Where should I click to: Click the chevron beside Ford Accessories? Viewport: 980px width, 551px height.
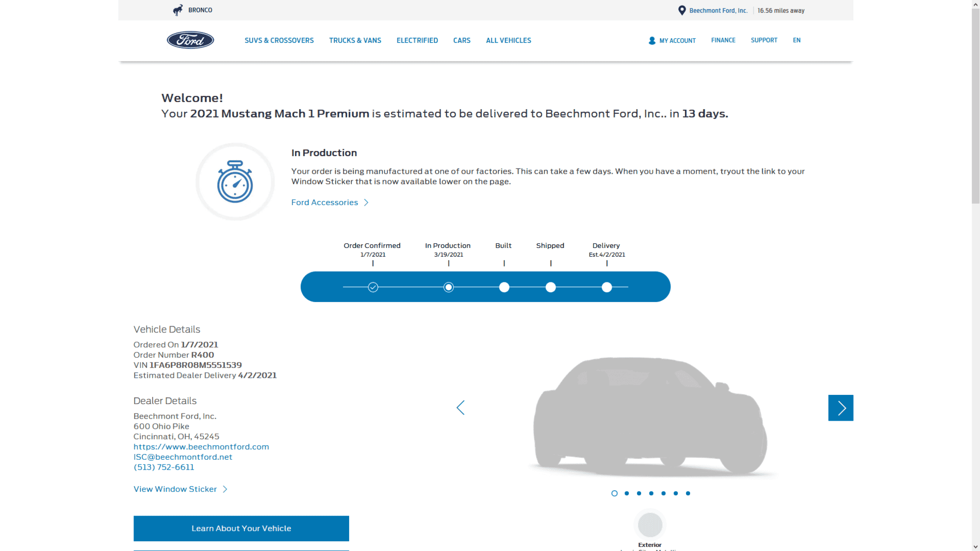[366, 202]
